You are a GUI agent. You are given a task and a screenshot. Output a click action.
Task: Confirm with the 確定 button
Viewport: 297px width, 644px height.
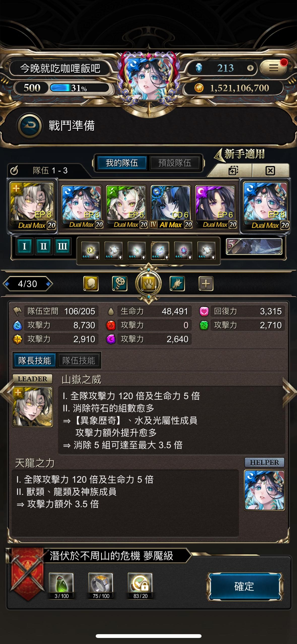pos(244,587)
